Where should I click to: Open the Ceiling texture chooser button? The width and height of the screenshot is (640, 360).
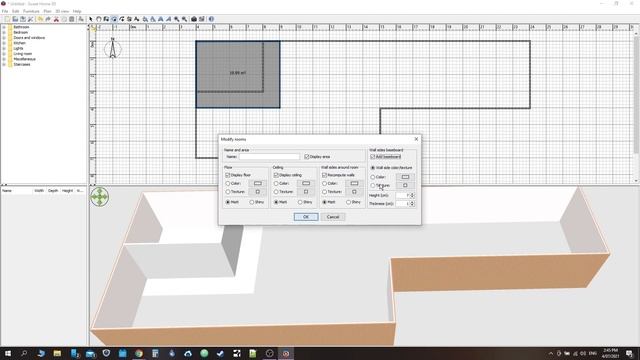306,191
